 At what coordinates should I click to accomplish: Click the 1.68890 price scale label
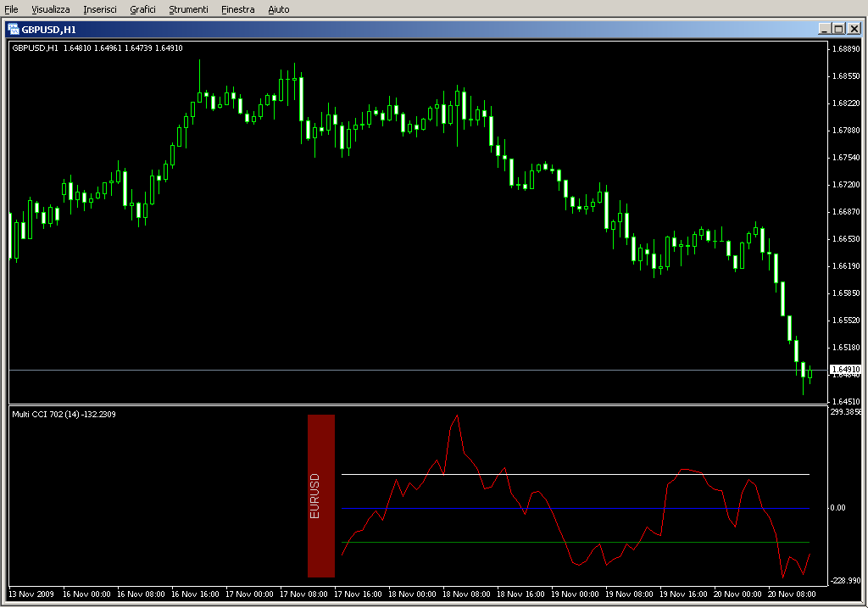tap(847, 48)
